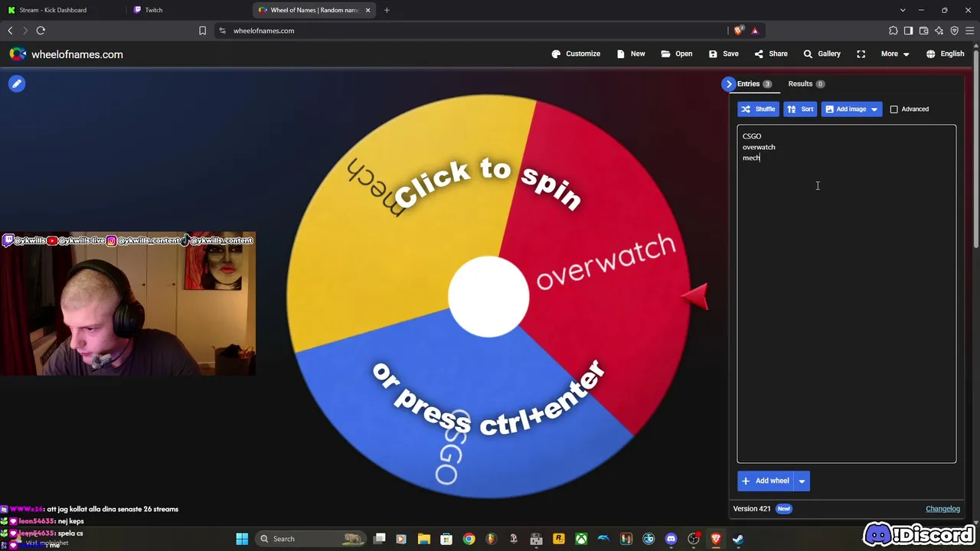Bookmark this page with the bookmark icon

202,31
